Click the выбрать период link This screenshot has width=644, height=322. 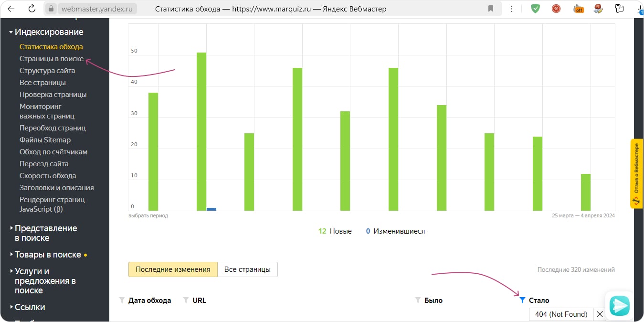[148, 216]
